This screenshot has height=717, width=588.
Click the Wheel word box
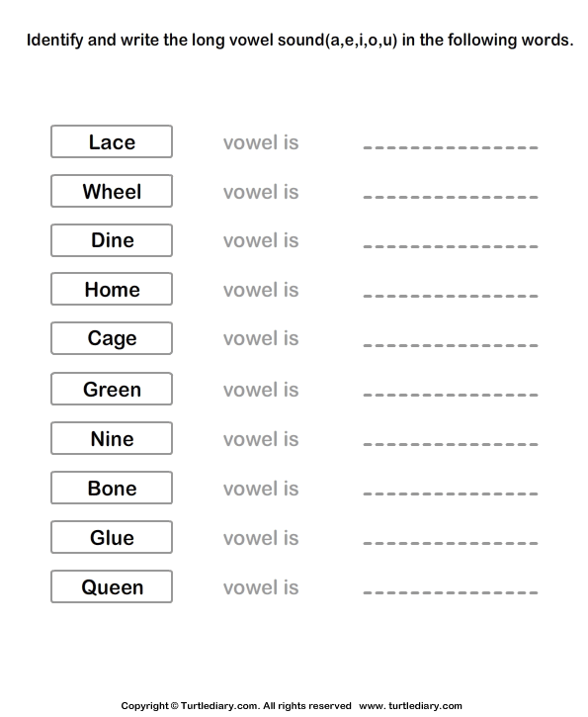click(112, 191)
